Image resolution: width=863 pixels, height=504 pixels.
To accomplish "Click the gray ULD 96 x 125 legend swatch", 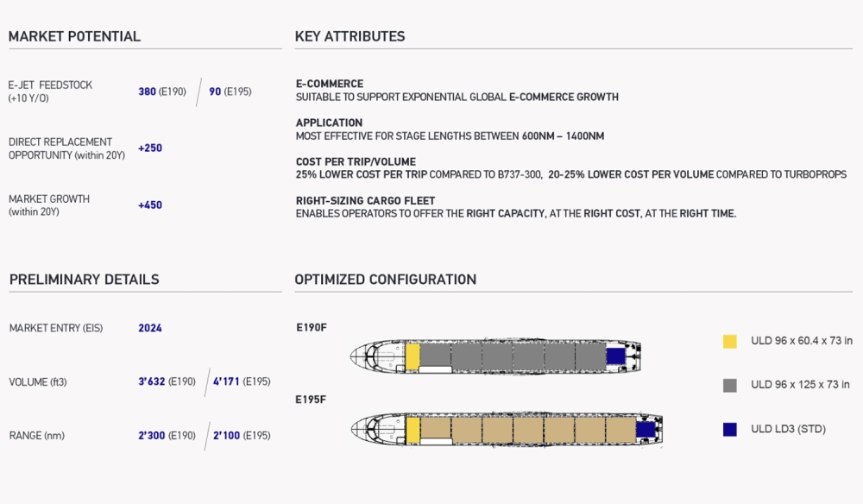I will pyautogui.click(x=730, y=385).
